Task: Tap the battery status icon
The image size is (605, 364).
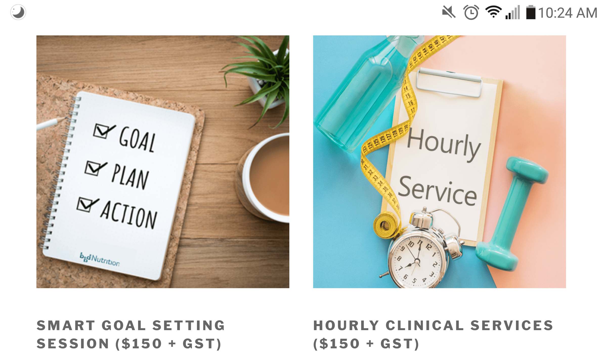Action: click(531, 12)
